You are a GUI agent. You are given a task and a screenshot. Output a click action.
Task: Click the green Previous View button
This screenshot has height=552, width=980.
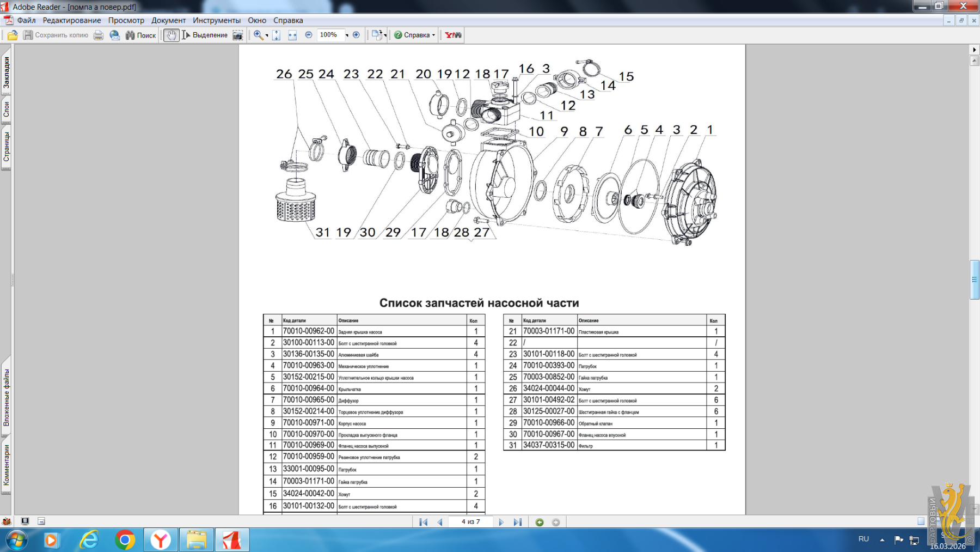[540, 522]
